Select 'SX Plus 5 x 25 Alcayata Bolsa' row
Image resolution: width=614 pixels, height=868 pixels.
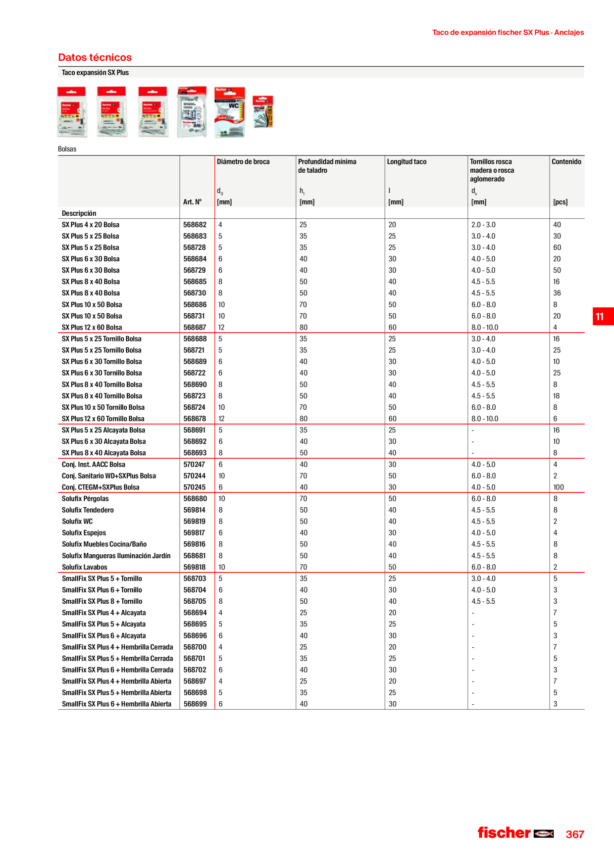[x=321, y=430]
